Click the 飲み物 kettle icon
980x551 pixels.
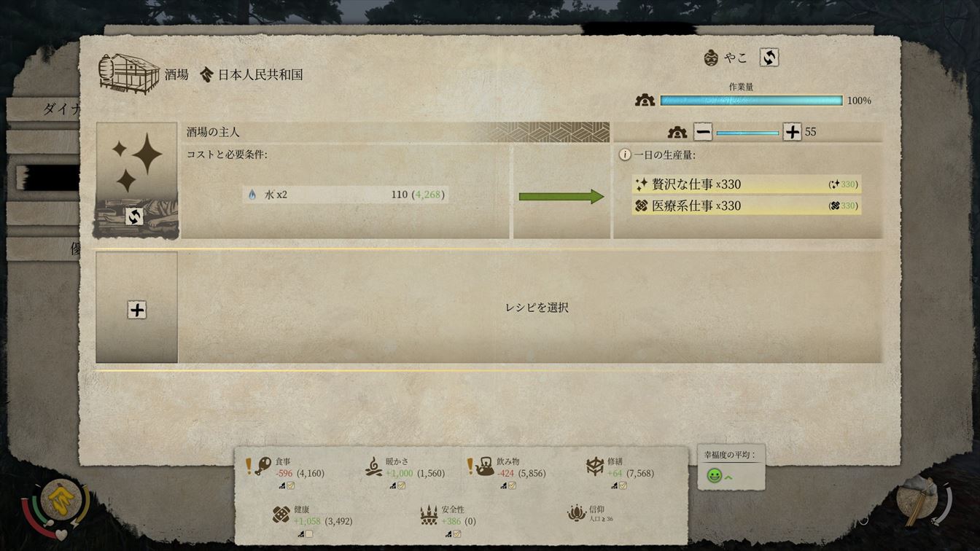485,466
